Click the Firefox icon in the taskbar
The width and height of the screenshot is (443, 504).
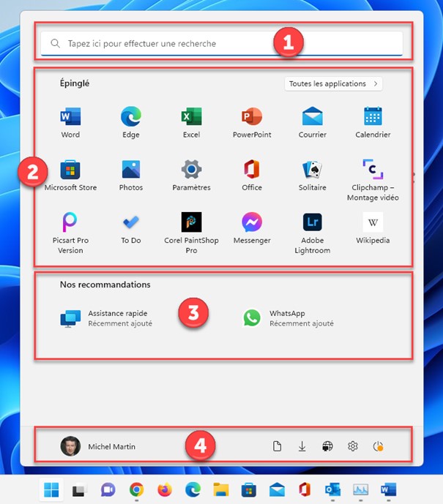(x=163, y=489)
